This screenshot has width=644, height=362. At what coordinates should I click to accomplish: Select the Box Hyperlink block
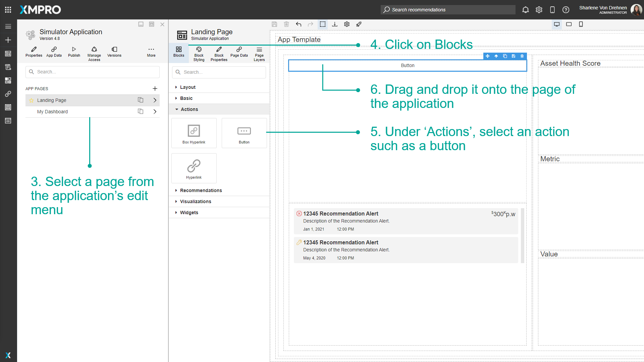point(194,133)
